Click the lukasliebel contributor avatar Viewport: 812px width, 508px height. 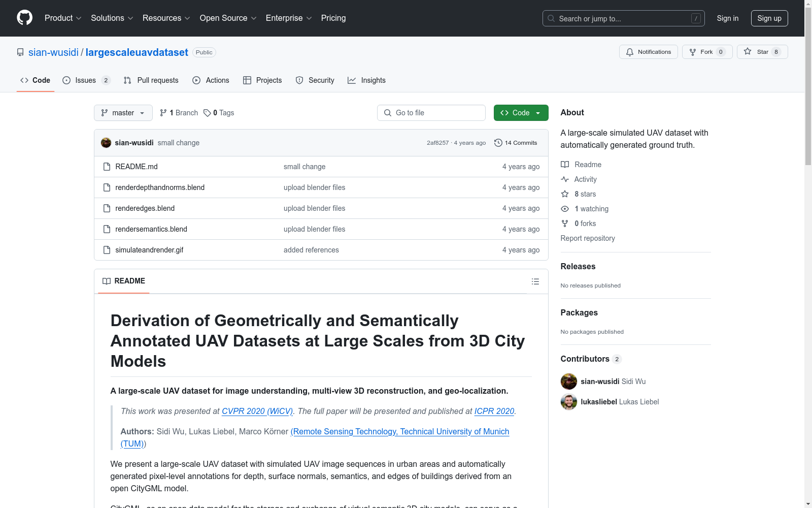569,402
